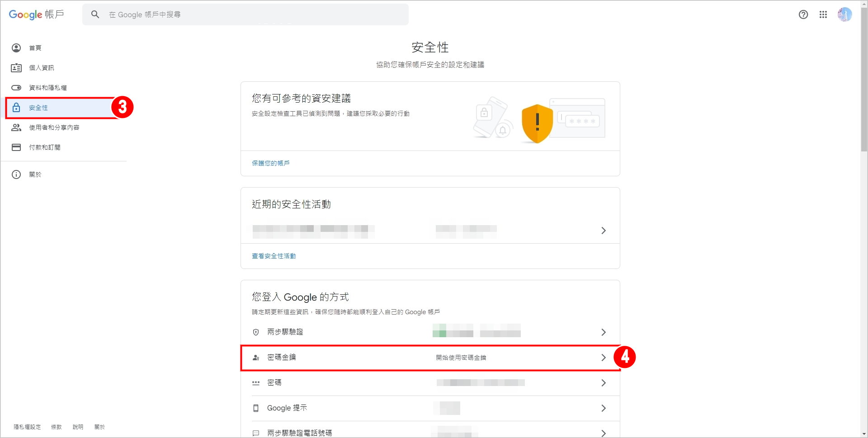The height and width of the screenshot is (438, 868).
Task: Click 開始使用密碼金鑰 status text
Action: click(461, 358)
